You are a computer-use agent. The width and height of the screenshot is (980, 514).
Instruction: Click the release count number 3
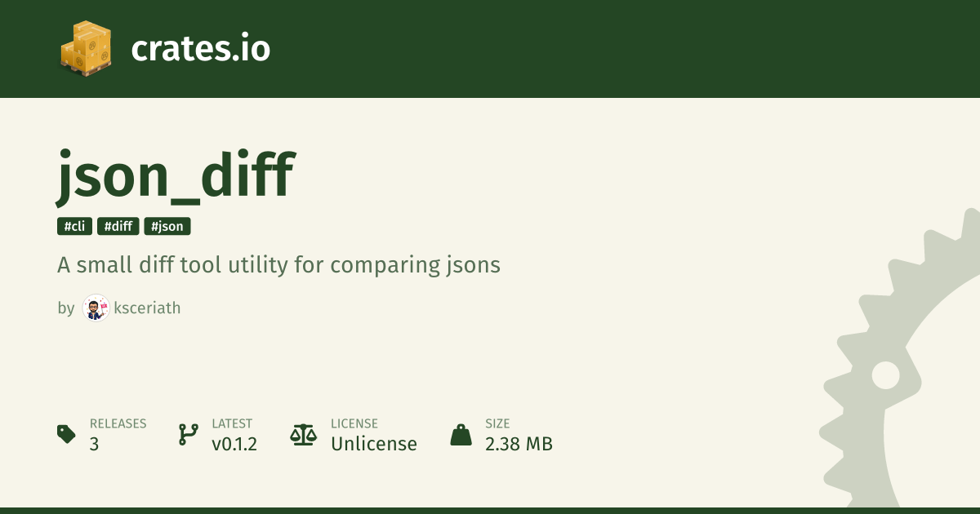pos(95,444)
